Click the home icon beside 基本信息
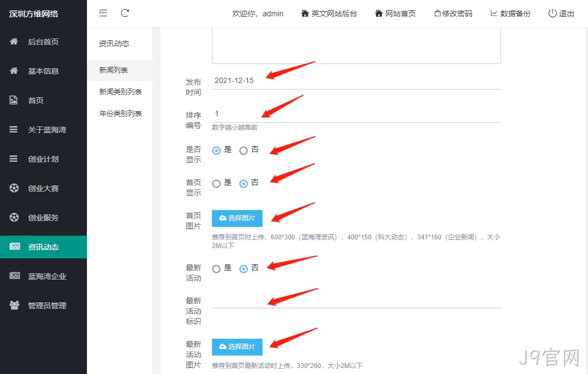 (14, 71)
